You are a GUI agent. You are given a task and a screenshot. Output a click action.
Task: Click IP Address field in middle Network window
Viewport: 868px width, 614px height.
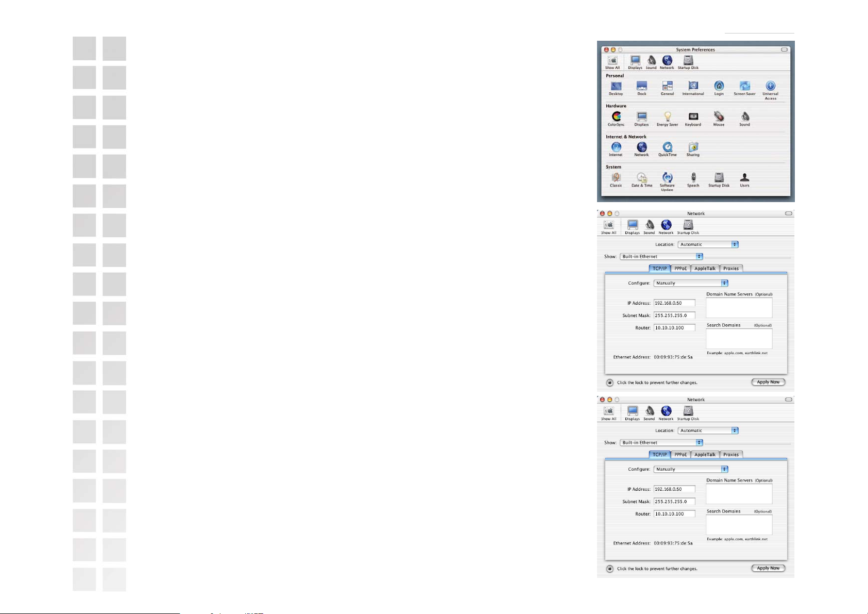(674, 303)
